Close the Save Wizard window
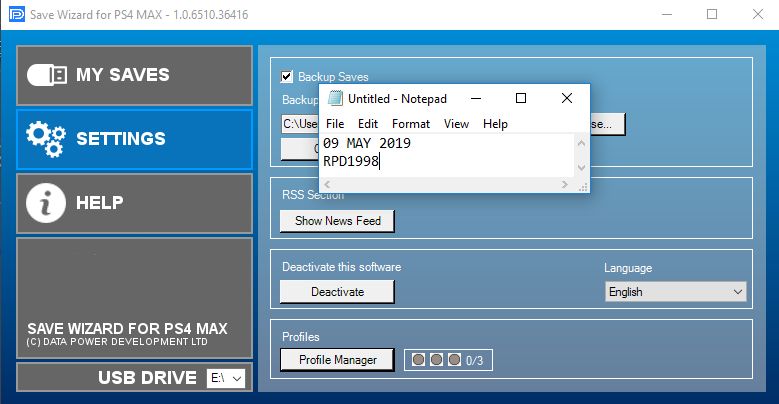Screen dimensions: 779x404 (758, 14)
